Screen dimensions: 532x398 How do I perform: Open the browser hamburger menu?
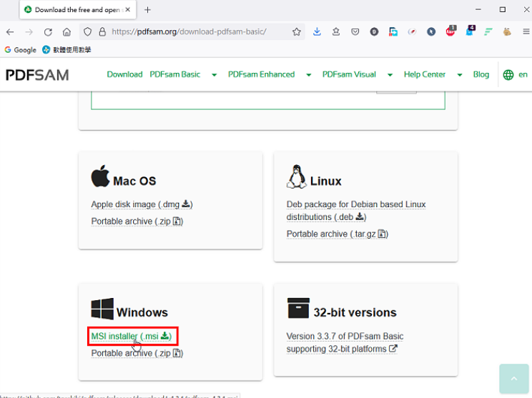click(526, 31)
